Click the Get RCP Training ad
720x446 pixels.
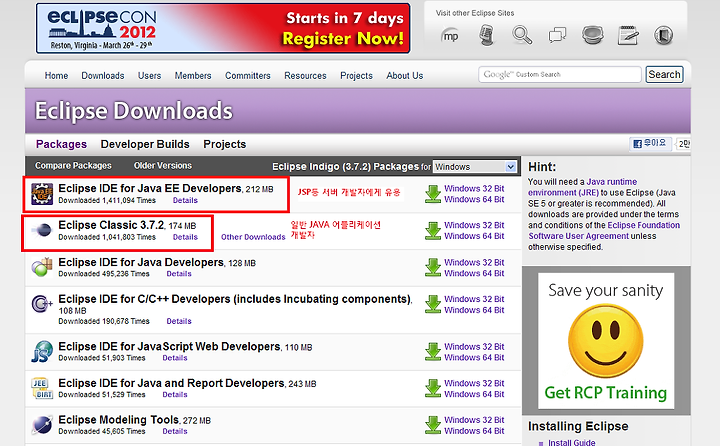(x=606, y=341)
